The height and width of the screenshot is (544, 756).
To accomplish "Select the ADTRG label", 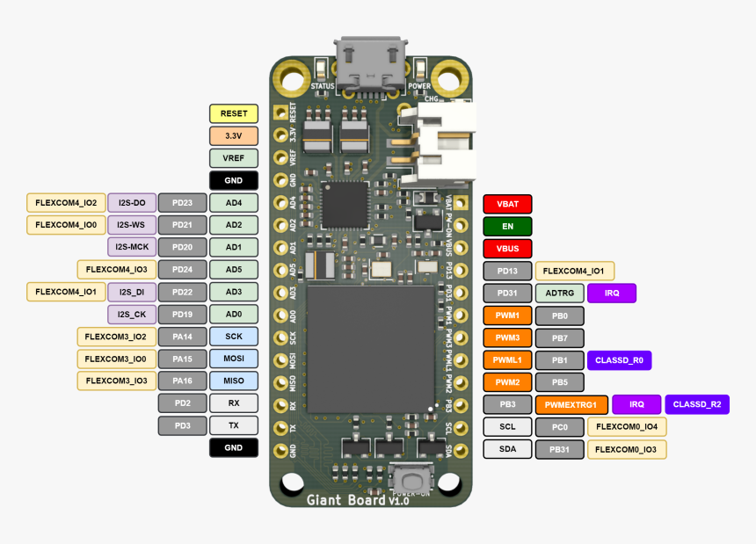I will pyautogui.click(x=559, y=293).
